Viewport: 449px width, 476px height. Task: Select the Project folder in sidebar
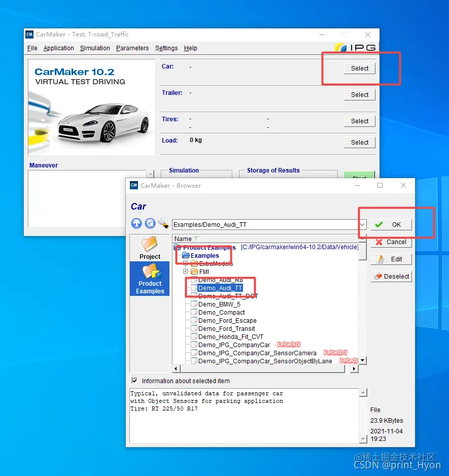150,248
